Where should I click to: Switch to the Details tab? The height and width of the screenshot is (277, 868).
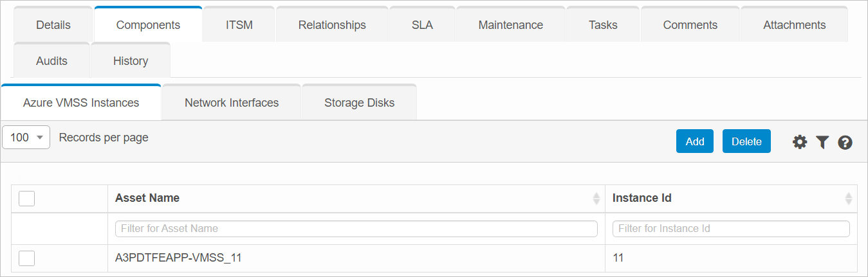tap(53, 25)
